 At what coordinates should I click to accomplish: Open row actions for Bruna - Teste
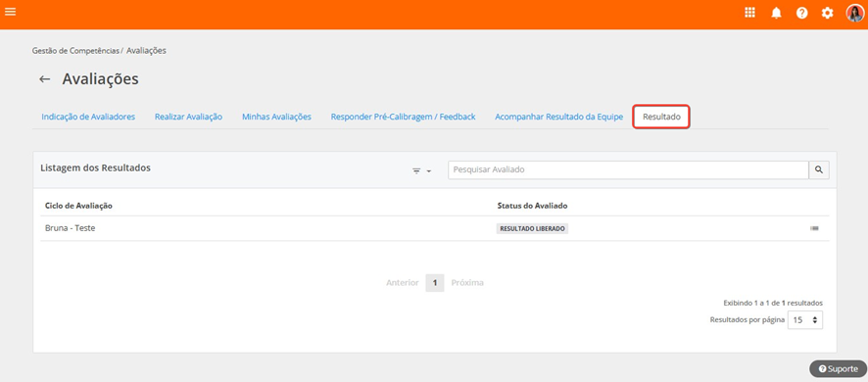click(814, 228)
